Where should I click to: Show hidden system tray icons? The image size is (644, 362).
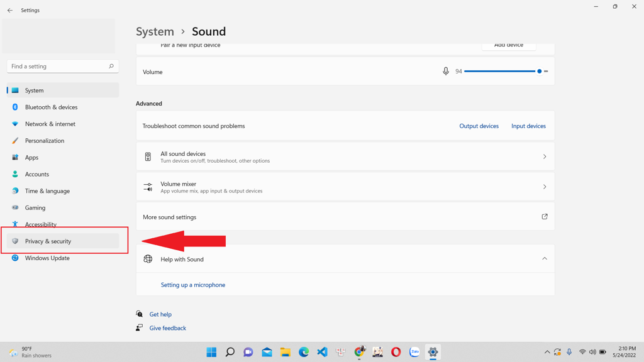[547, 352]
